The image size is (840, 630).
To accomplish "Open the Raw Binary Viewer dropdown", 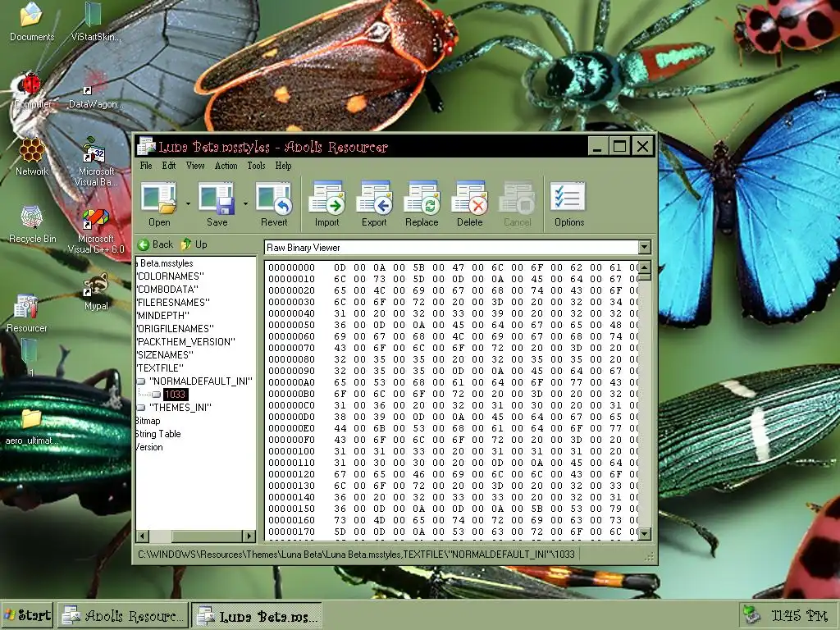I will pos(645,247).
